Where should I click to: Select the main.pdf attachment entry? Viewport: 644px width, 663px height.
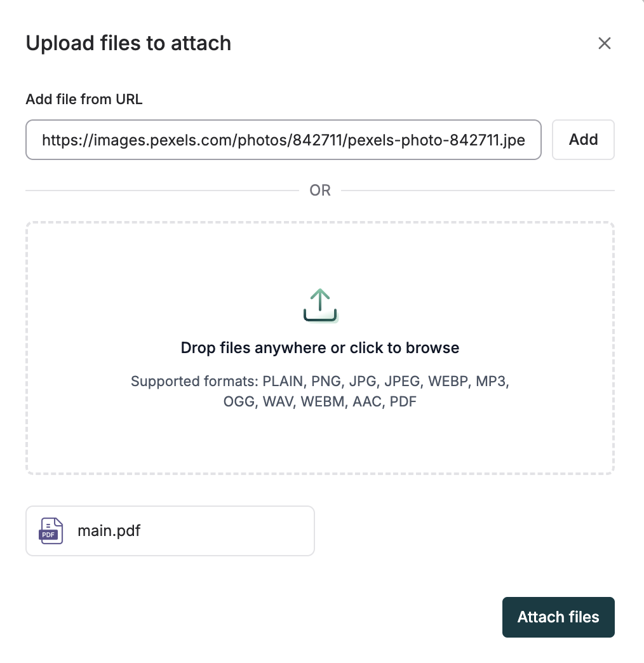pos(170,531)
